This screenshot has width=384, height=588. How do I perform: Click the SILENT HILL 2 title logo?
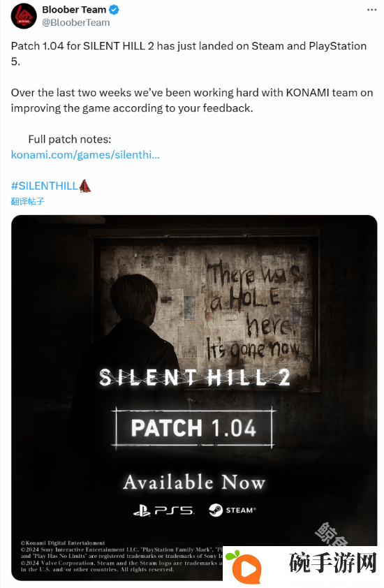195,378
